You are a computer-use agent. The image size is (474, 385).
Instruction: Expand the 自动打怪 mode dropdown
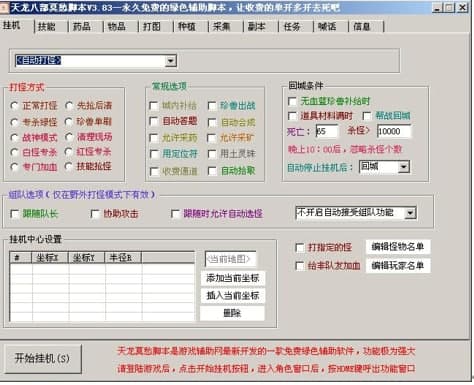pyautogui.click(x=171, y=61)
